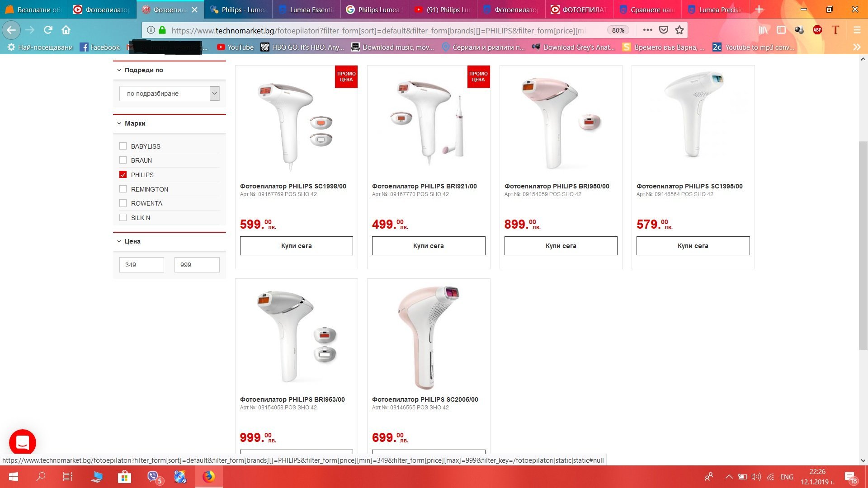
Task: Check the REMINGTON brand filter
Action: [123, 189]
